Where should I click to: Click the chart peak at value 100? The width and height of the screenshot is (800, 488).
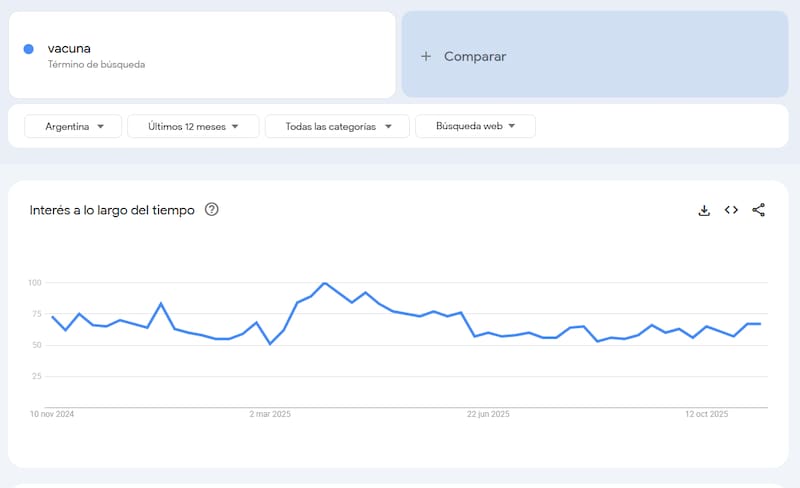(x=325, y=283)
